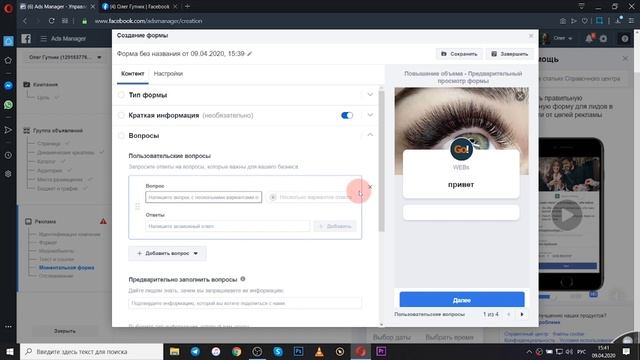640x360 pixels.
Task: Open Opera sidebar history clock icon
Action: coord(8,155)
